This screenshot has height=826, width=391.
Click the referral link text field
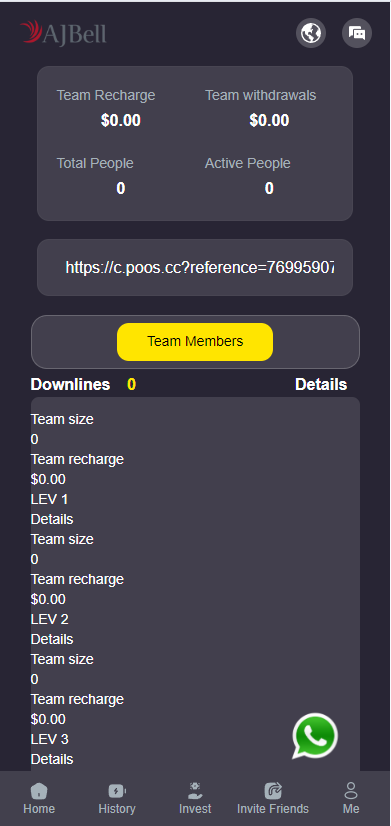pyautogui.click(x=195, y=268)
